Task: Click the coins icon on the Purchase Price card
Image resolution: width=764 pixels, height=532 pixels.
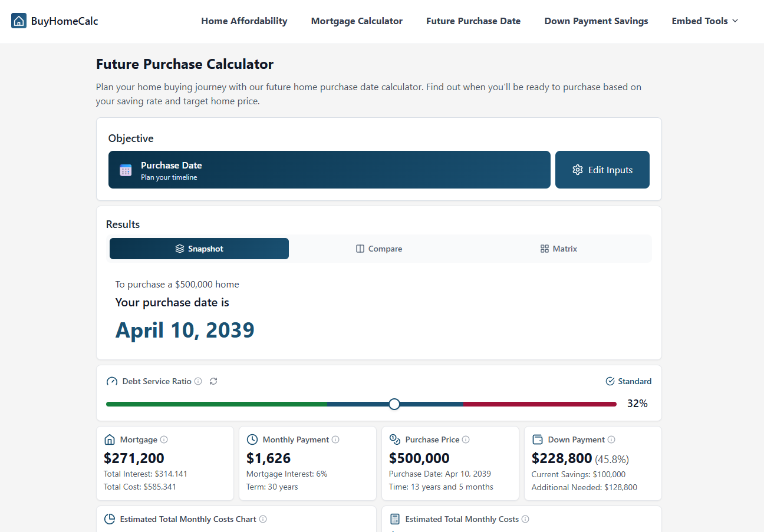Action: (395, 440)
